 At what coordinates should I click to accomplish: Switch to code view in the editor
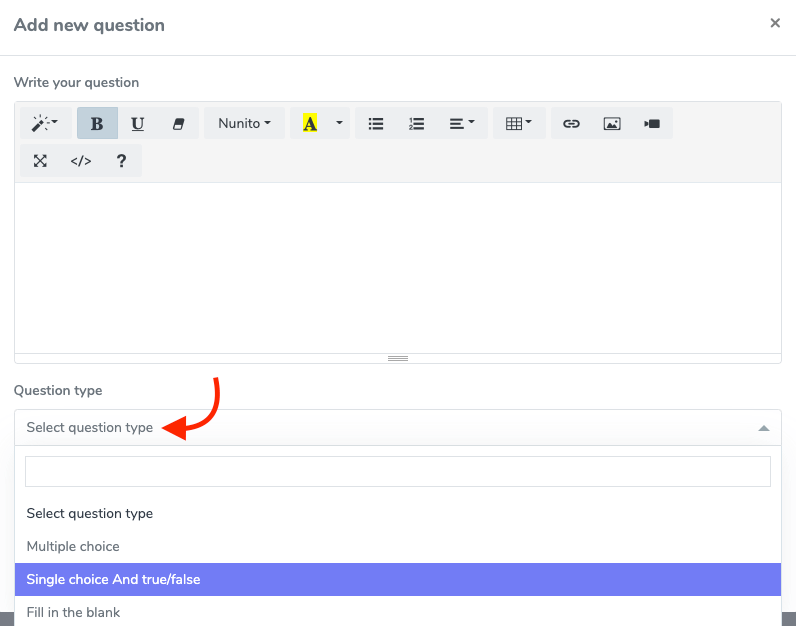[81, 161]
